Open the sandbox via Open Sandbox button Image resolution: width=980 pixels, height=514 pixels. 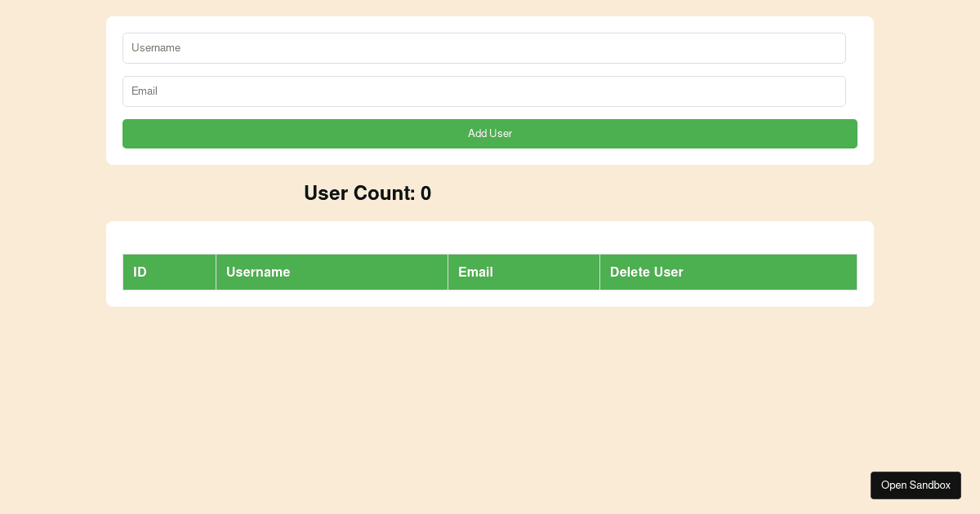coord(915,485)
